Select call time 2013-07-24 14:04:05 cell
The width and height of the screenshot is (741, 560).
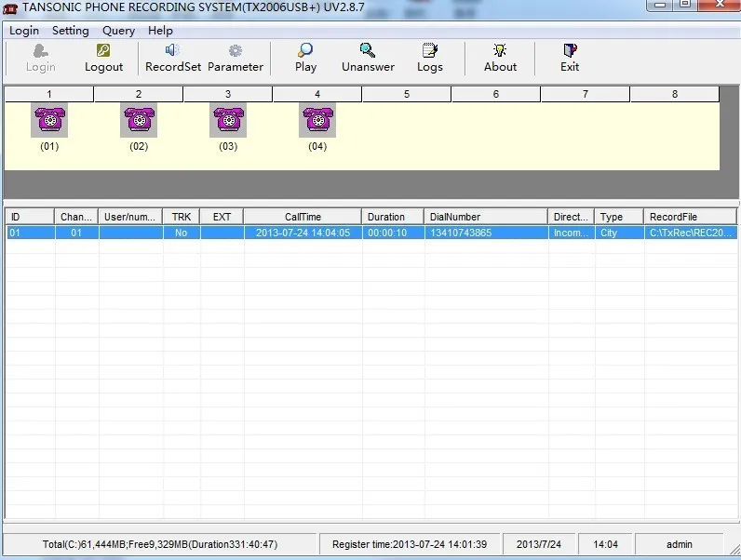pyautogui.click(x=303, y=233)
